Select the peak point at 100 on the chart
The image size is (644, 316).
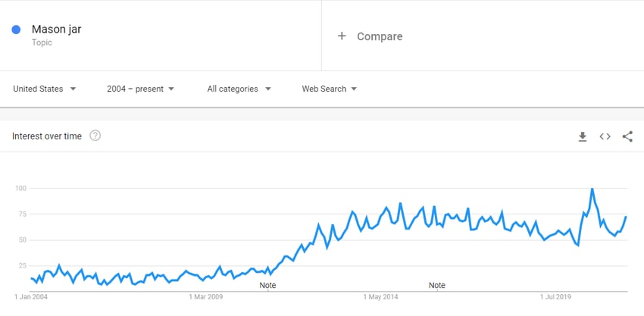click(592, 189)
